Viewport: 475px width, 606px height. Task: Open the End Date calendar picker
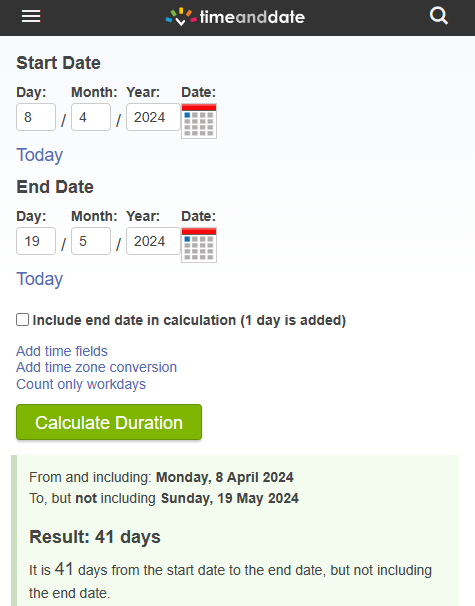(x=199, y=245)
